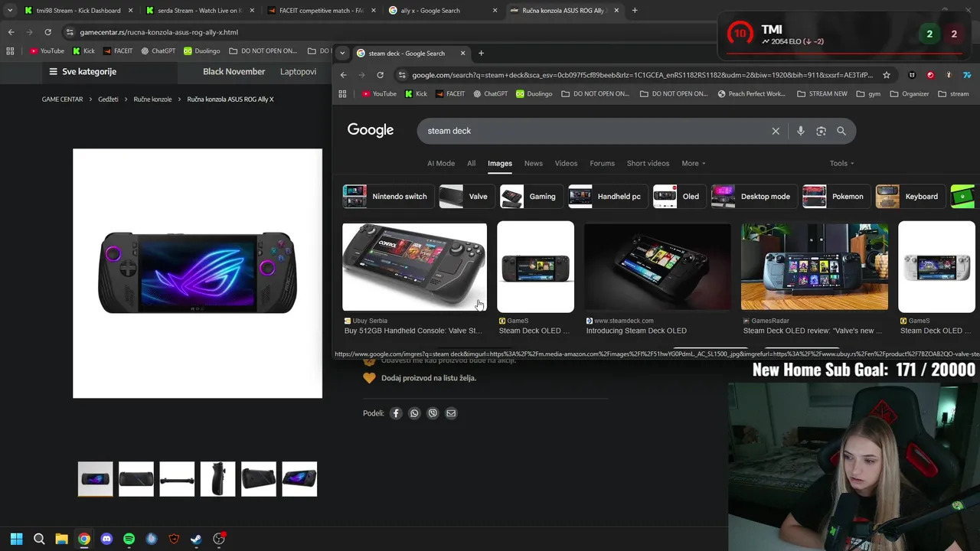The width and height of the screenshot is (980, 551).
Task: Open the Ubuy Serbia Steam Deck image
Action: click(414, 266)
